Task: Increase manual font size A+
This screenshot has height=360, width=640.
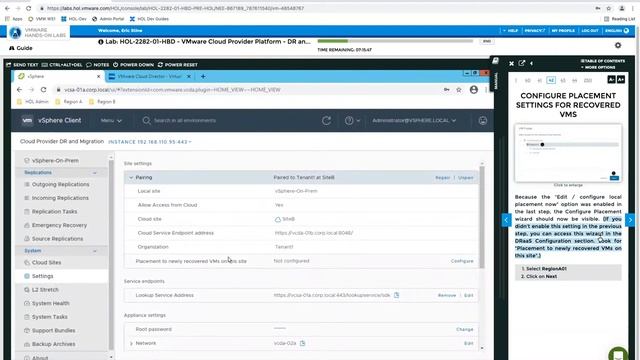Action: pos(621,80)
